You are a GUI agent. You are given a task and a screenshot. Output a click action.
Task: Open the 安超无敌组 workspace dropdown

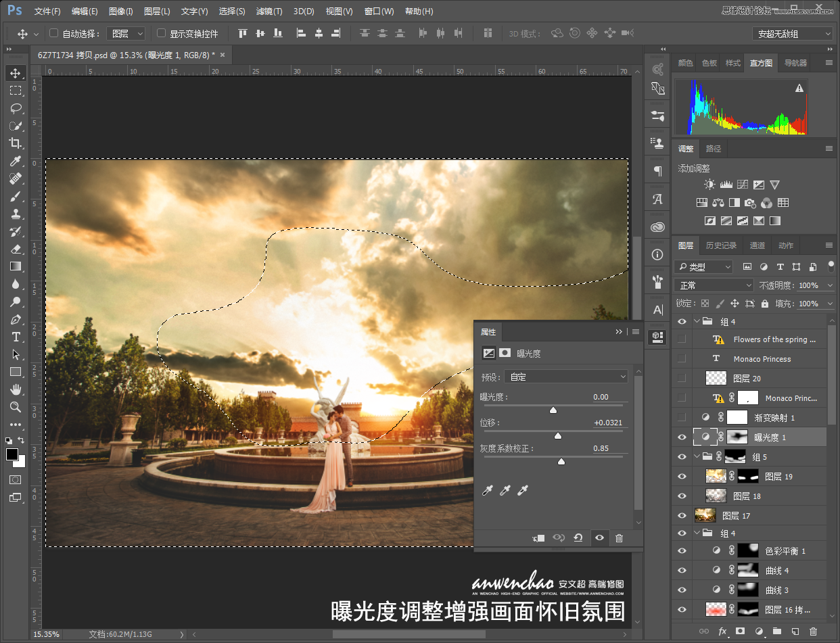click(x=793, y=34)
